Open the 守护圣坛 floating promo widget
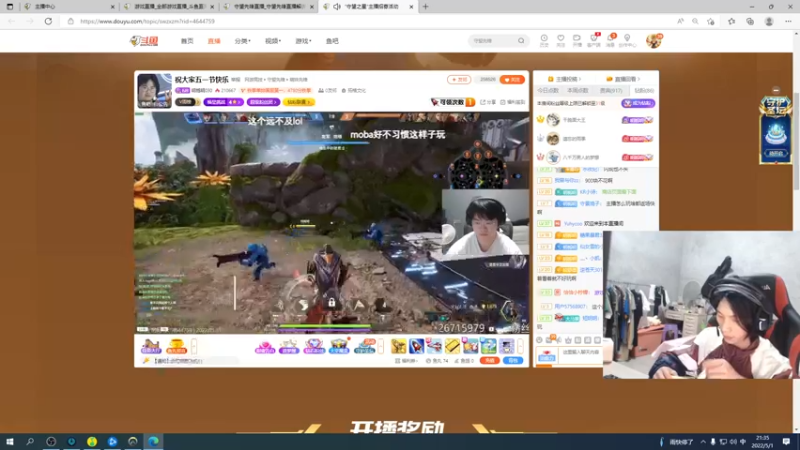The height and width of the screenshot is (450, 800). tap(776, 131)
